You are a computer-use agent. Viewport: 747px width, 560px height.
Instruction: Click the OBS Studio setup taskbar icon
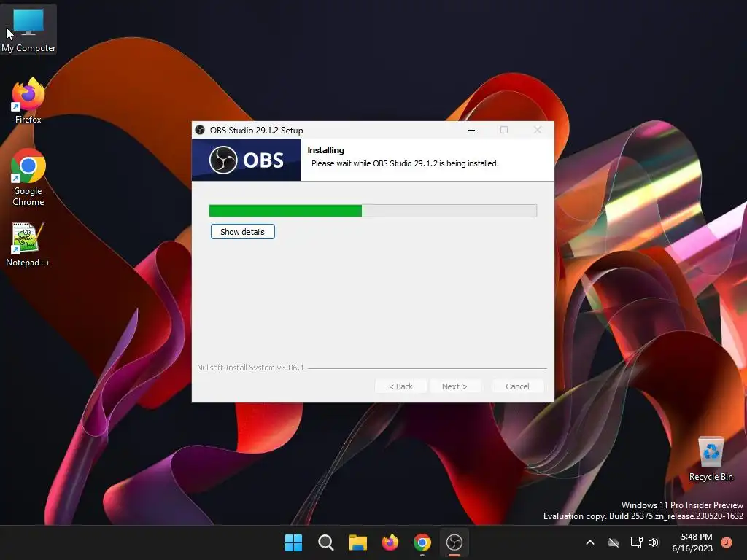click(454, 542)
